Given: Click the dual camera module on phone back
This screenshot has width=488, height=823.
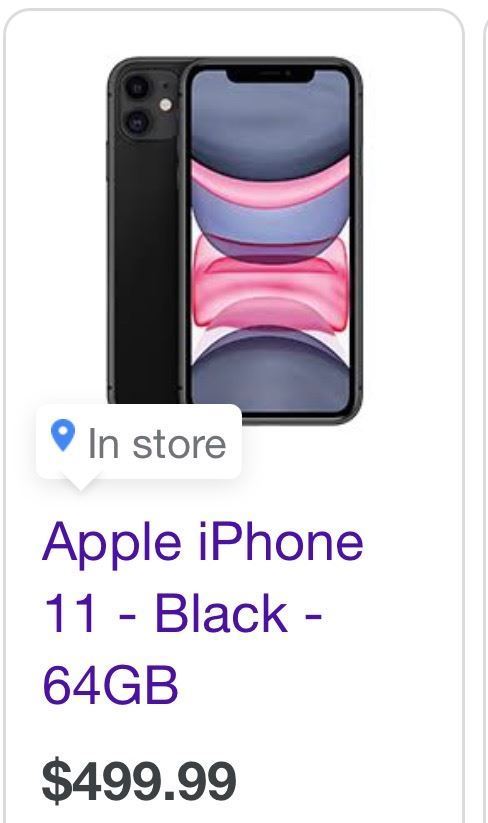Looking at the screenshot, I should 150,103.
